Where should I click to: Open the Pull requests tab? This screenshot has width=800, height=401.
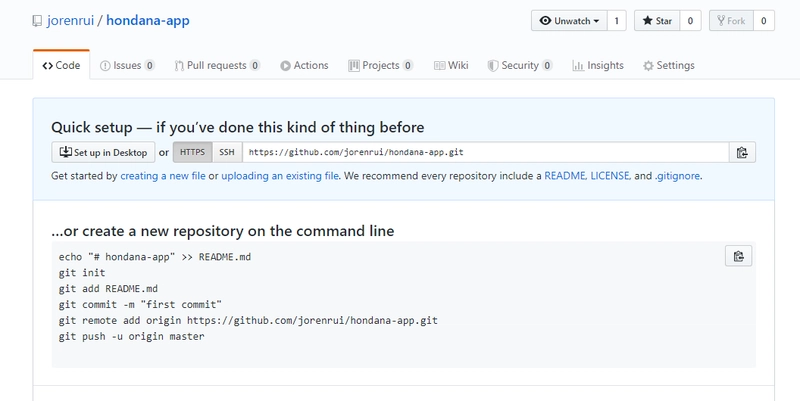pyautogui.click(x=217, y=65)
